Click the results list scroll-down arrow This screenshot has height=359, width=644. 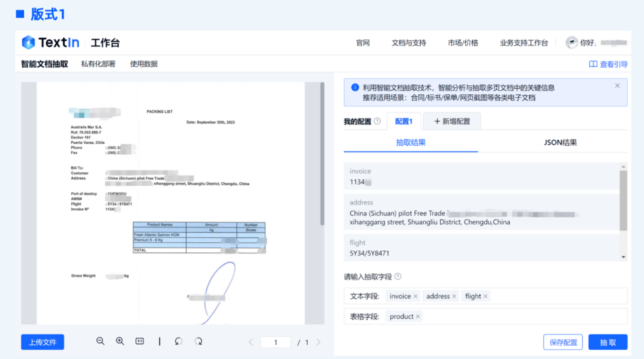coord(623,257)
